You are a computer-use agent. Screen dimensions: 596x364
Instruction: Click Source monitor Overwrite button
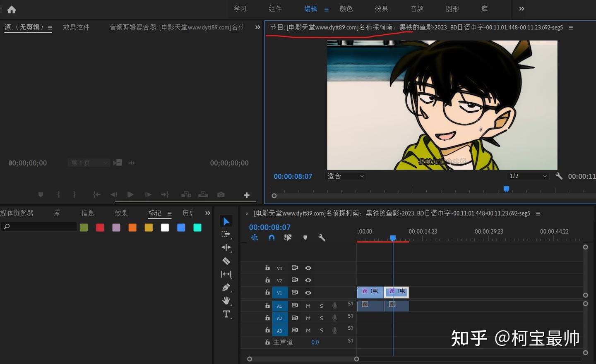[x=203, y=194]
